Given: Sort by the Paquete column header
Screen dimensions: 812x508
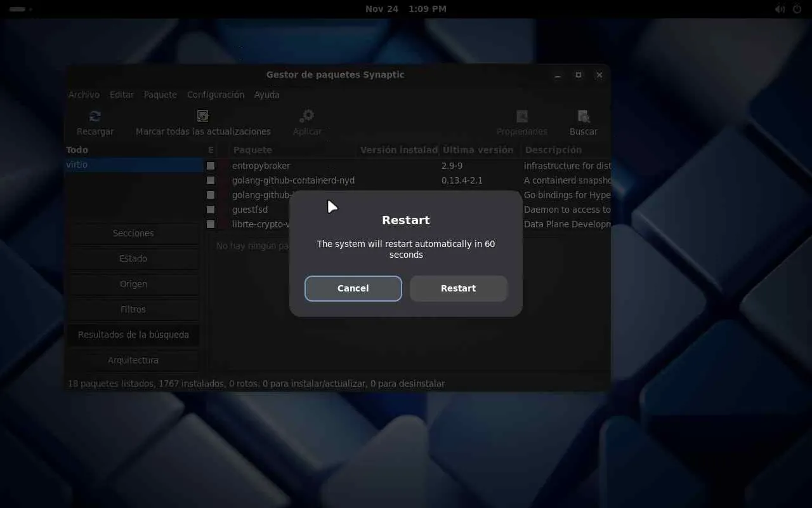Looking at the screenshot, I should click(x=292, y=150).
